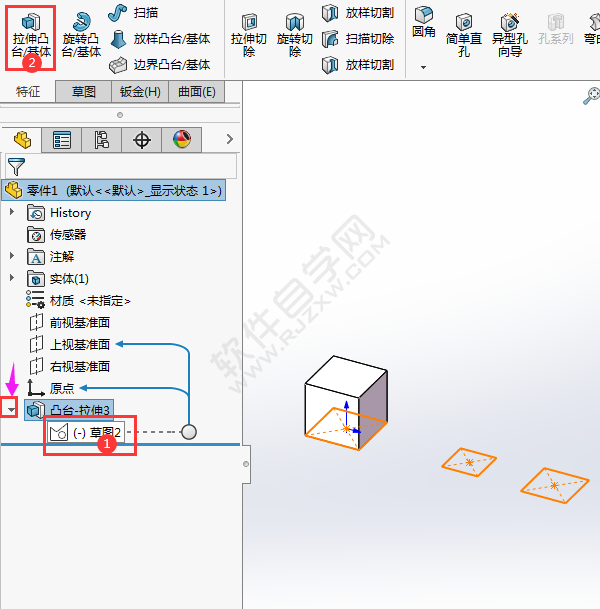Image resolution: width=600 pixels, height=609 pixels.
Task: Click the greyed 孔系列 hole series tool
Action: click(556, 30)
